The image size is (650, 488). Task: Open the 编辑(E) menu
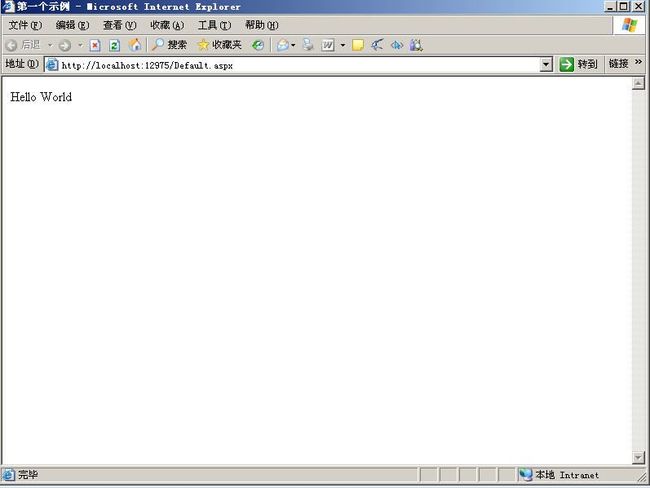73,25
